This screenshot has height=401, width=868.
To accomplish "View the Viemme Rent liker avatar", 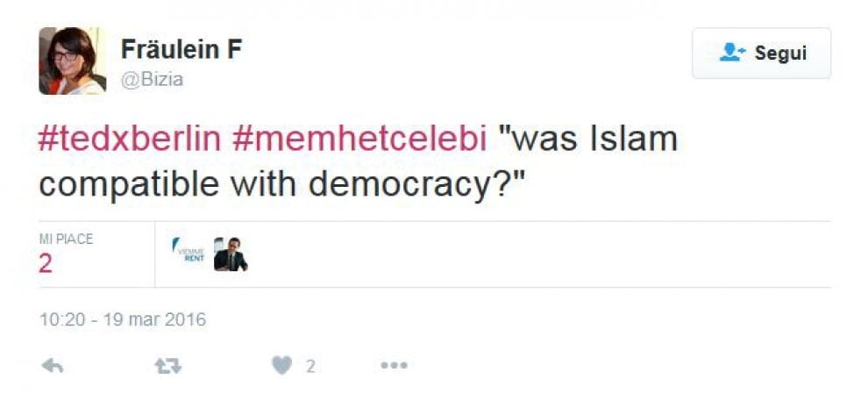I will [189, 254].
